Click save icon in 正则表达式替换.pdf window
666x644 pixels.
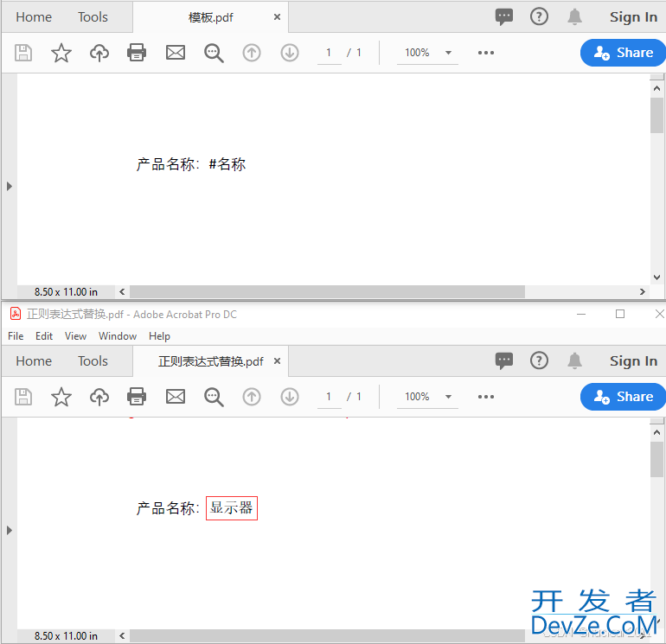coord(23,397)
